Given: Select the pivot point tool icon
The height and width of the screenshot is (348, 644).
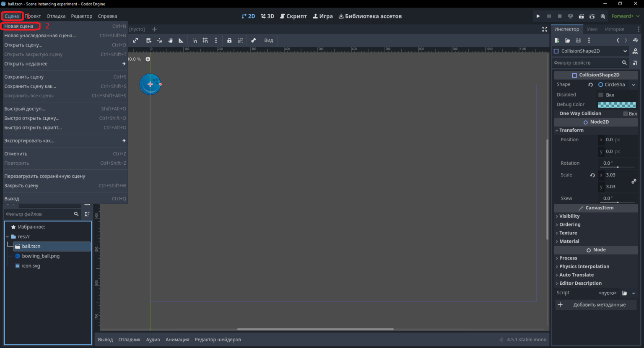Looking at the screenshot, I should 160,40.
